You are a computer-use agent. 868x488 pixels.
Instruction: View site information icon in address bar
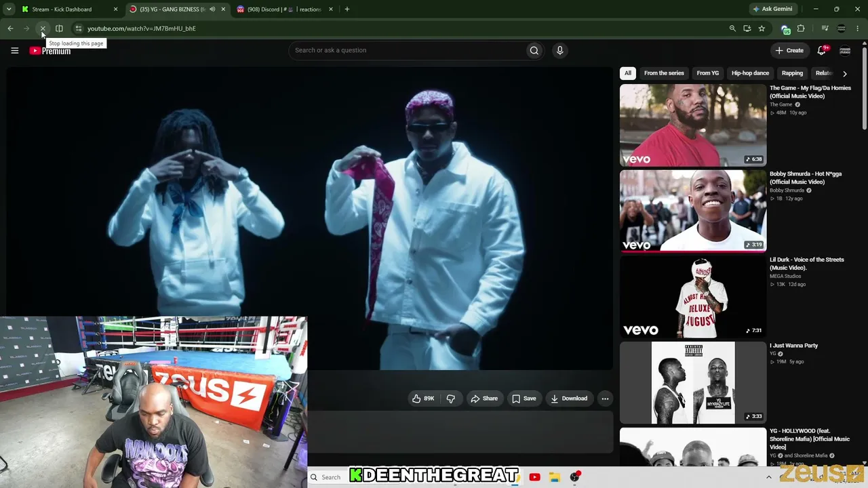[78, 28]
